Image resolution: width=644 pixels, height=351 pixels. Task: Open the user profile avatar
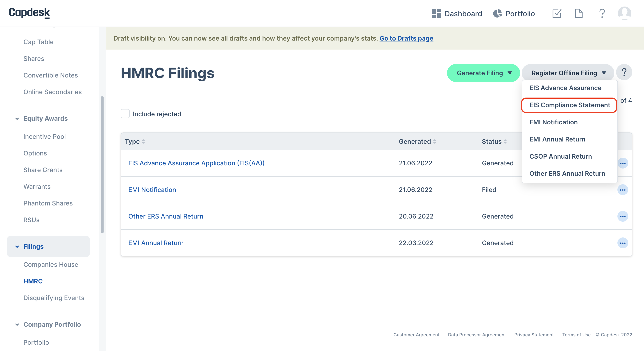pyautogui.click(x=624, y=13)
